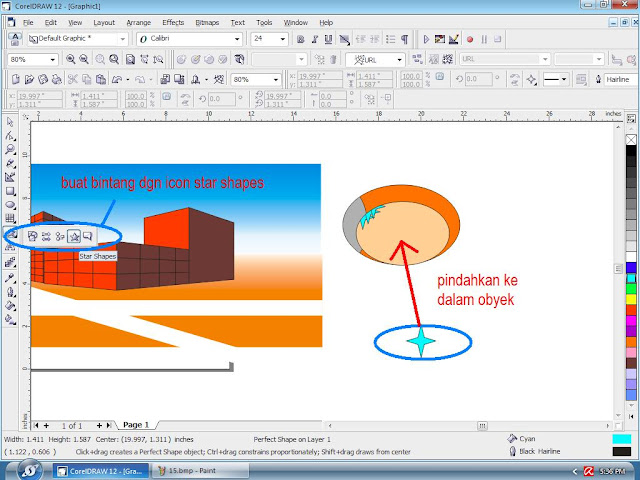This screenshot has height=480, width=640.
Task: Toggle Italic text formatting
Action: pos(315,39)
